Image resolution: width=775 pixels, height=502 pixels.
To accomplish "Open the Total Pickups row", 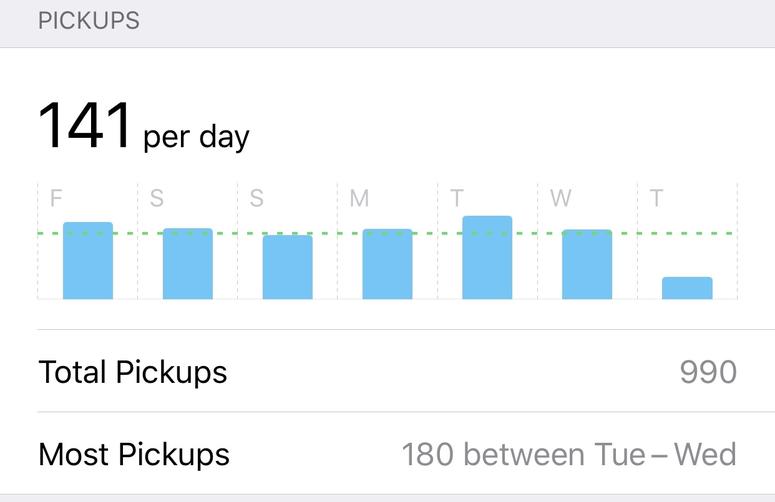I will pos(388,371).
